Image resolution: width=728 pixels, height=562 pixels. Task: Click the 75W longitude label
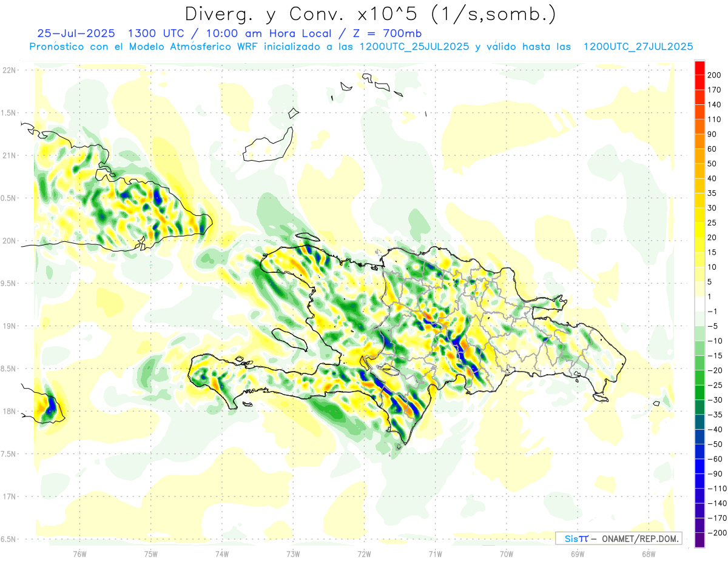point(151,554)
